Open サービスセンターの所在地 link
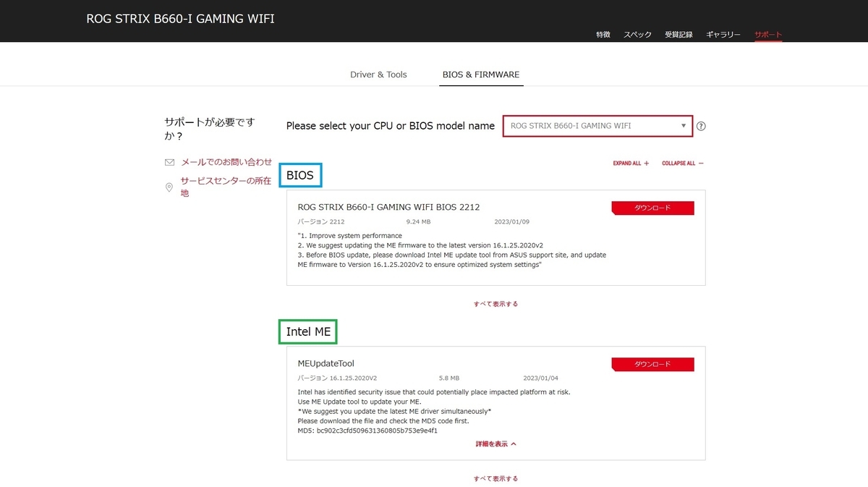This screenshot has width=868, height=487. (226, 187)
